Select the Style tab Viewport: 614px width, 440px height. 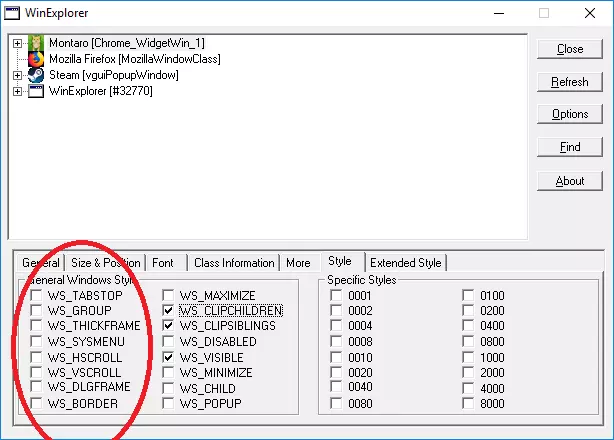pyautogui.click(x=340, y=261)
